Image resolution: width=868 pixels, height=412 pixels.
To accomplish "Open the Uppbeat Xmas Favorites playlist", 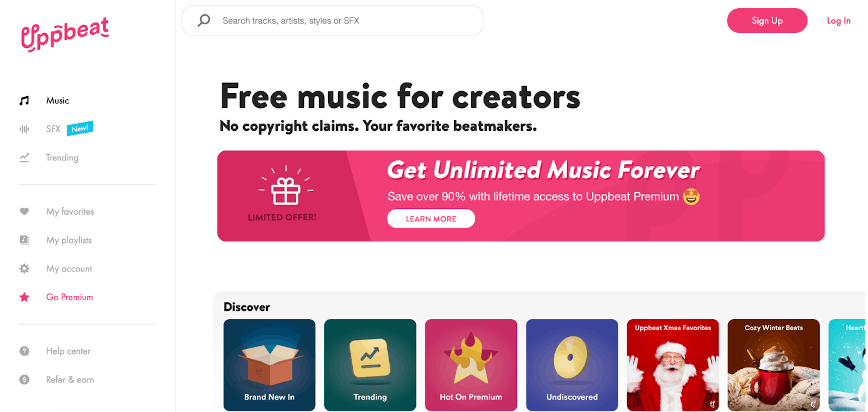I will pos(672,365).
